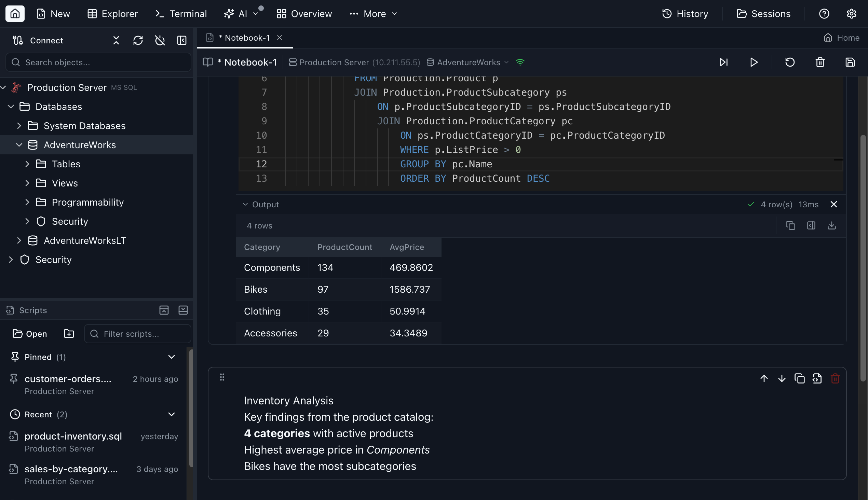Download the 4-row query results
This screenshot has width=868, height=500.
(x=832, y=226)
